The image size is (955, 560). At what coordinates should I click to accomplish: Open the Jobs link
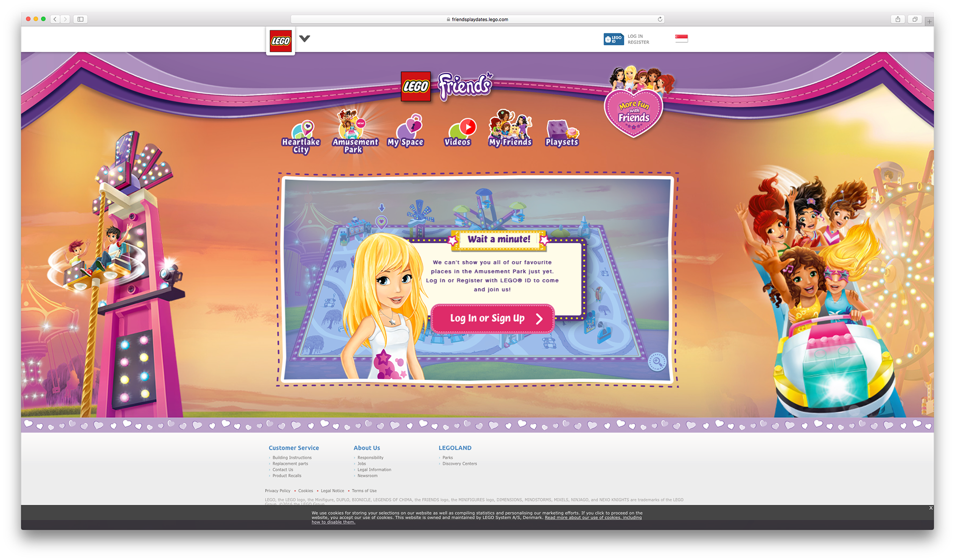pos(362,464)
